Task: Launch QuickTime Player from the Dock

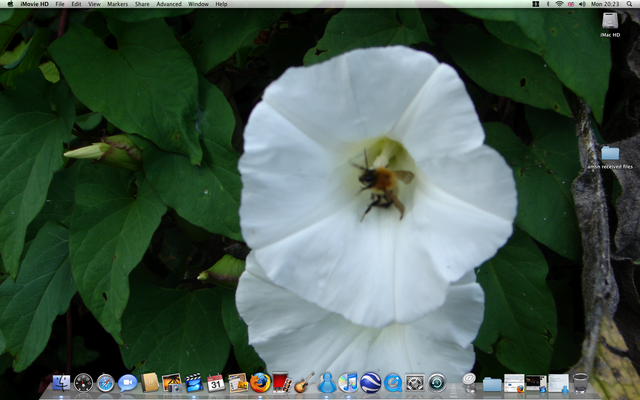Action: (393, 383)
